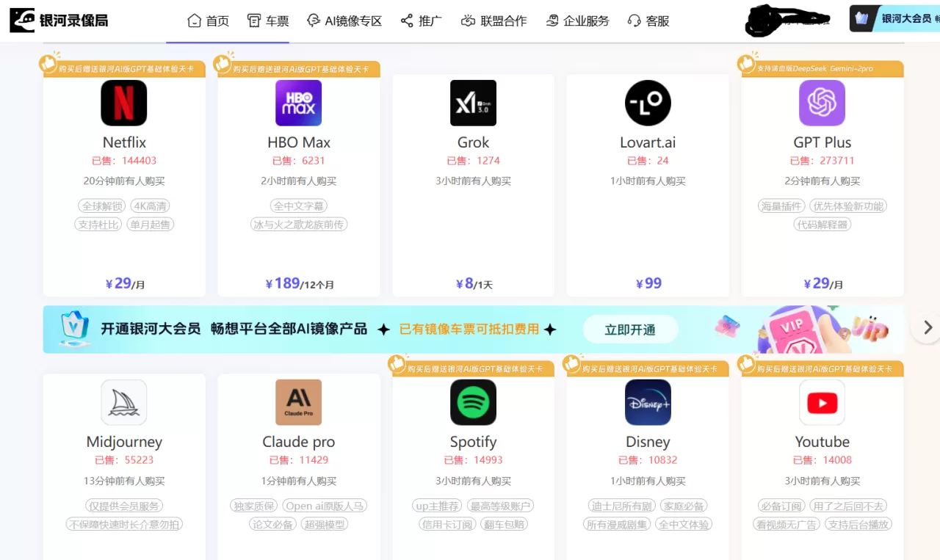Open the Claude Pro icon
940x560 pixels.
pos(299,402)
